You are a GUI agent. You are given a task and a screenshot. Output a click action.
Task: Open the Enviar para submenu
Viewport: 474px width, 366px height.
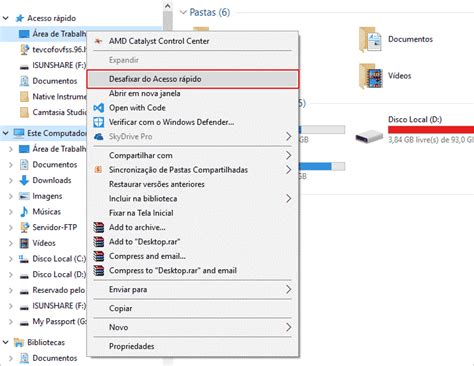(193, 289)
